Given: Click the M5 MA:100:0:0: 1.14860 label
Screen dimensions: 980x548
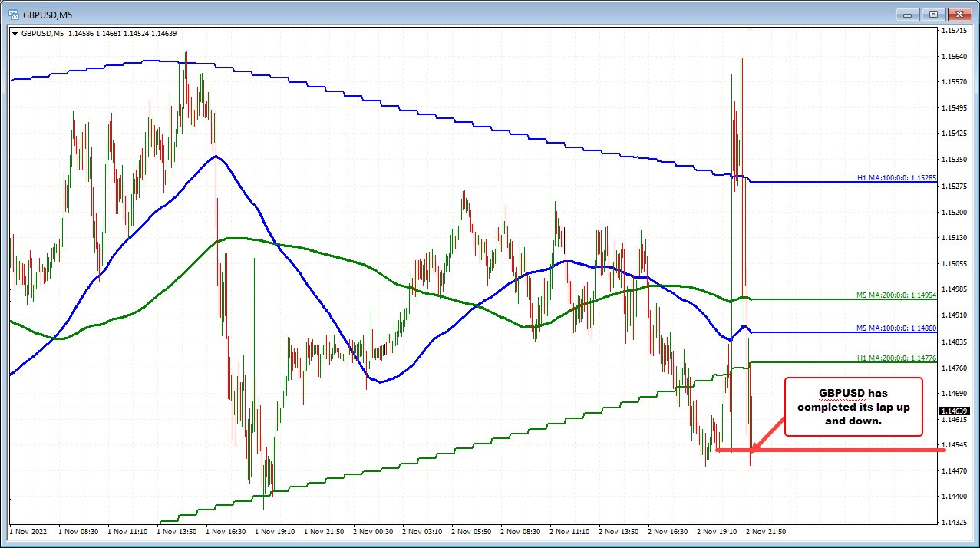Looking at the screenshot, I should (896, 328).
